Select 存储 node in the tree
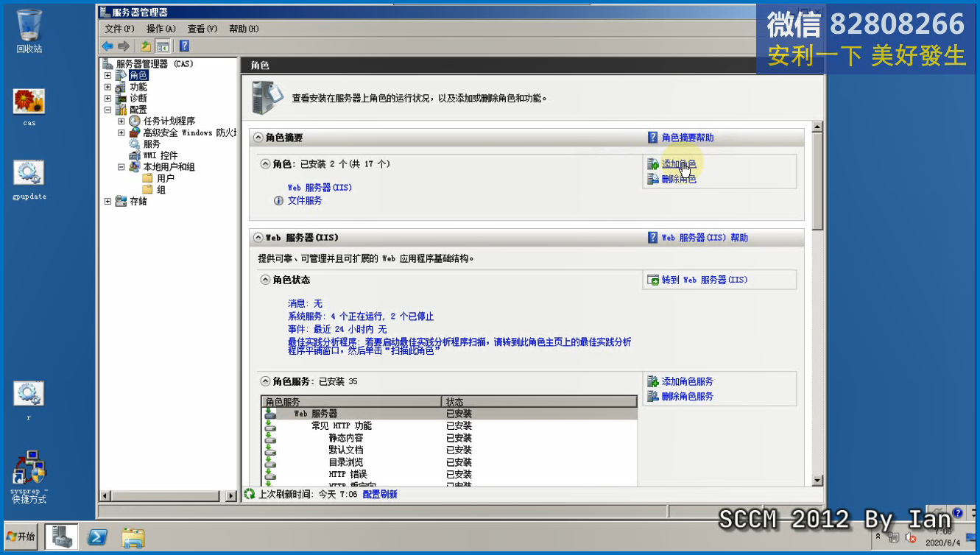 (x=138, y=201)
